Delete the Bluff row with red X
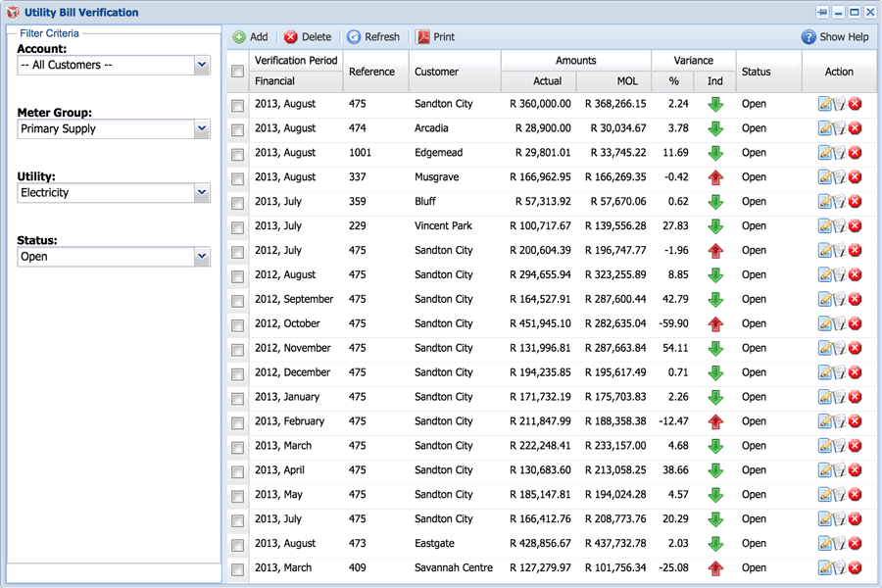Viewport: 882px width, 588px height. (855, 202)
